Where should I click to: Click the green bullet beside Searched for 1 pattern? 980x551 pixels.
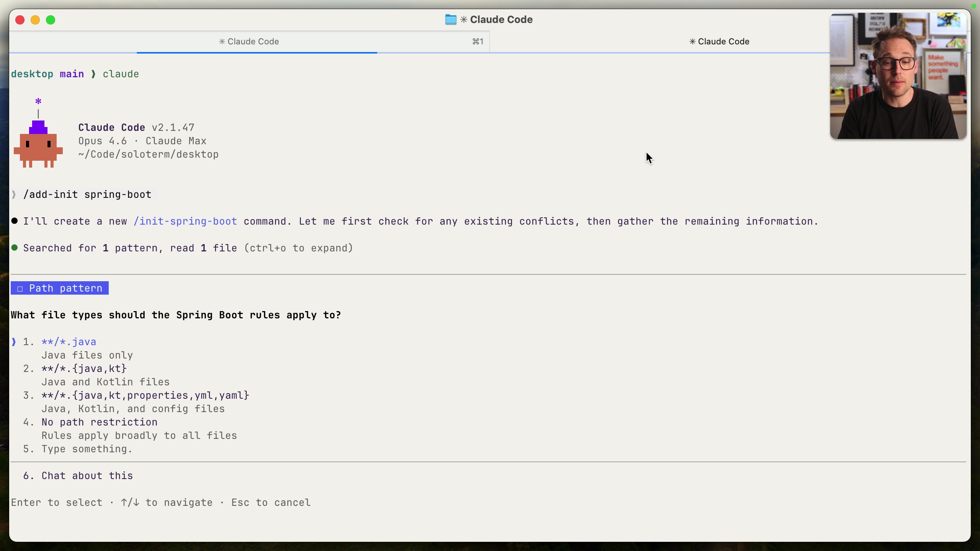point(15,248)
